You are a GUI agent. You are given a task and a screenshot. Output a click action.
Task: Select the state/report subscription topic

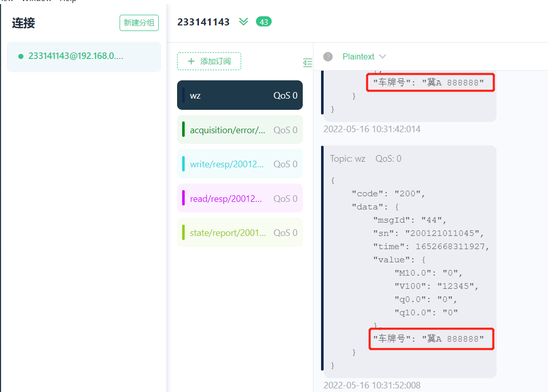tap(227, 233)
